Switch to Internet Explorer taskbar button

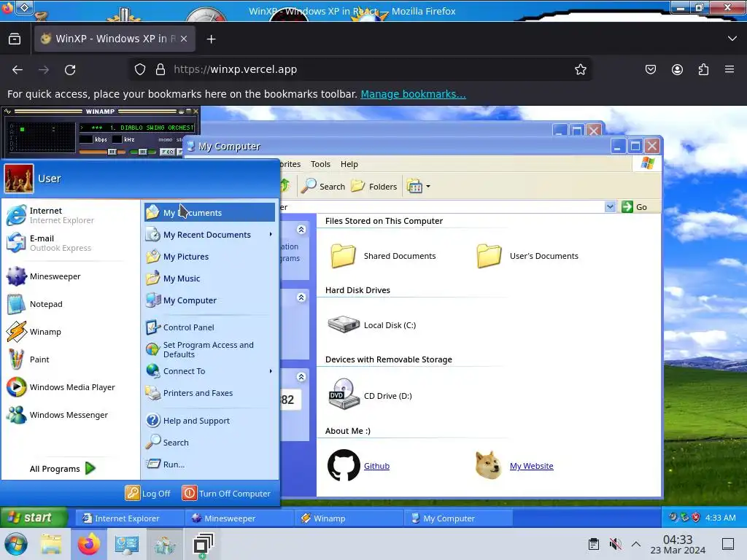(x=130, y=518)
